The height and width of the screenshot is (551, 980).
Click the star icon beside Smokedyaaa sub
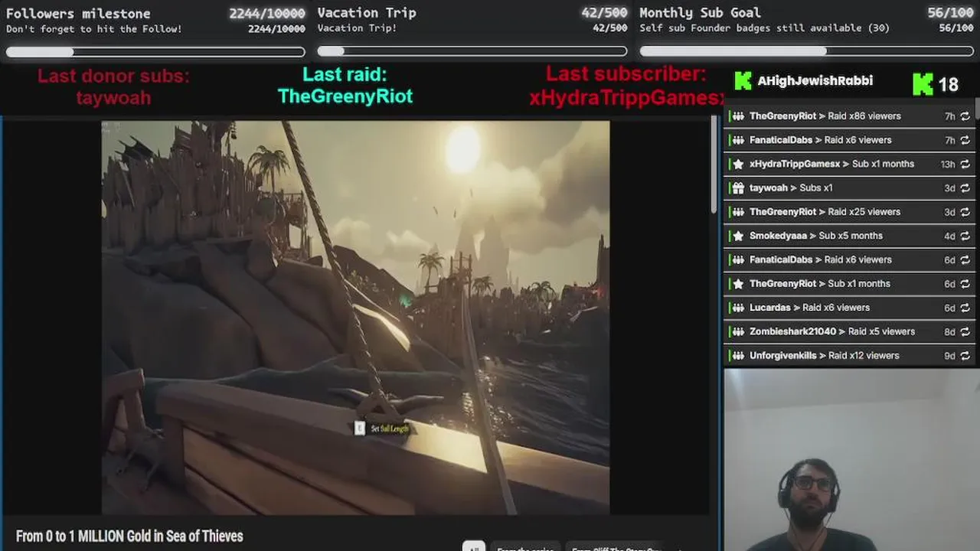(738, 236)
